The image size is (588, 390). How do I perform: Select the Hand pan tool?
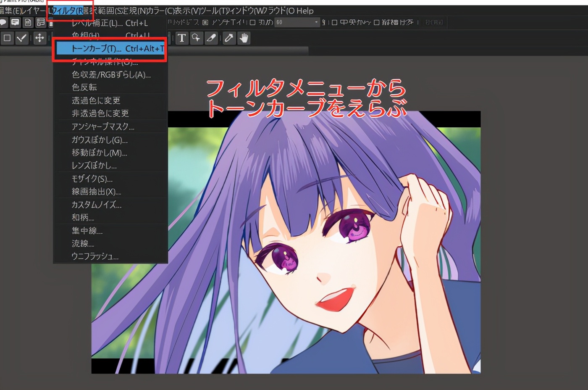(x=244, y=38)
